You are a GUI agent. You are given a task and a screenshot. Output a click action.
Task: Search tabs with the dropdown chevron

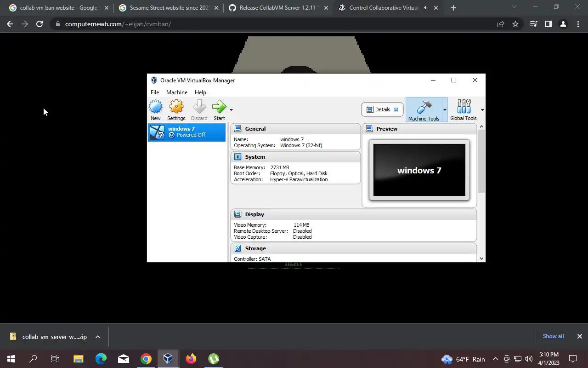click(x=514, y=7)
